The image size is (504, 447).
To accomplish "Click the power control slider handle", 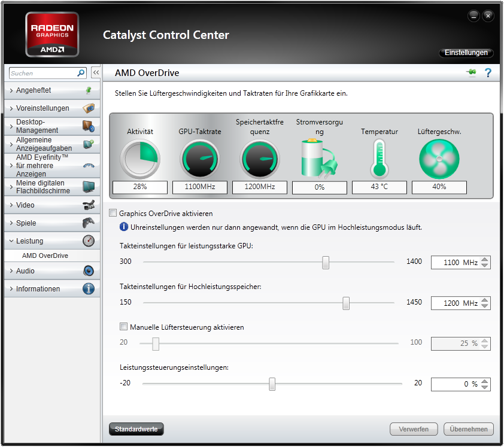I will [272, 384].
